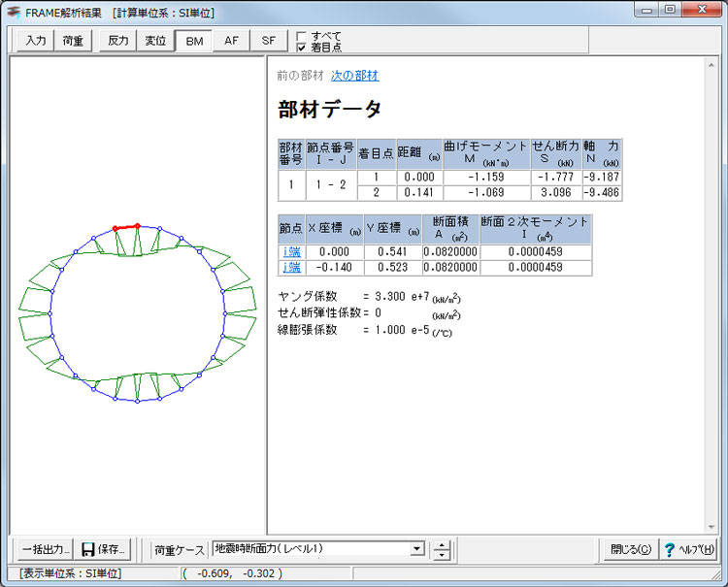
Task: Step load case down with spinner arrow
Action: pos(443,555)
